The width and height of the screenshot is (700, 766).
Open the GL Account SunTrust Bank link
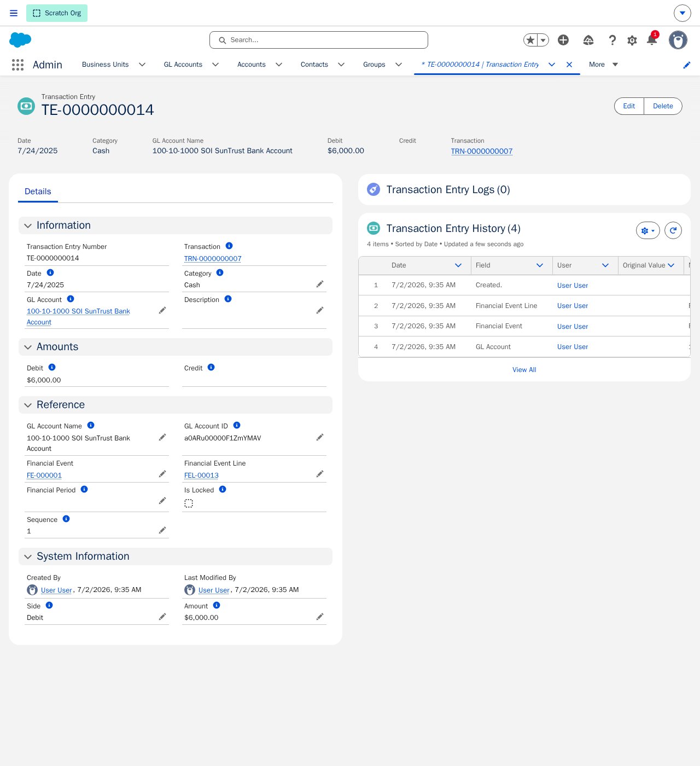tap(78, 317)
